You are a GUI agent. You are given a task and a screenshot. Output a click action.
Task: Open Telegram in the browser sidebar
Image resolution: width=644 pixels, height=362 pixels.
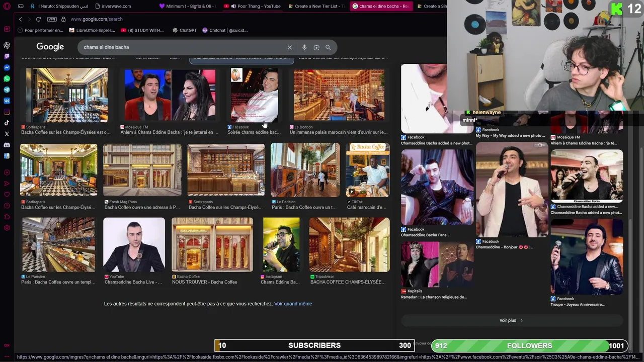pos(7,89)
